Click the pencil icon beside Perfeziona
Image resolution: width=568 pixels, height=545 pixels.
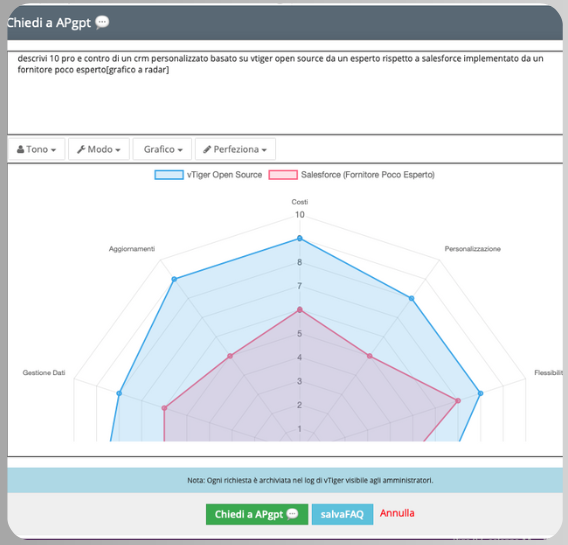point(207,149)
